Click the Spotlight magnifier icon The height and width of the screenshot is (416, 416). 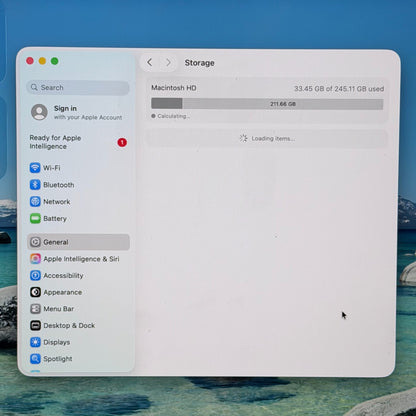point(35,359)
